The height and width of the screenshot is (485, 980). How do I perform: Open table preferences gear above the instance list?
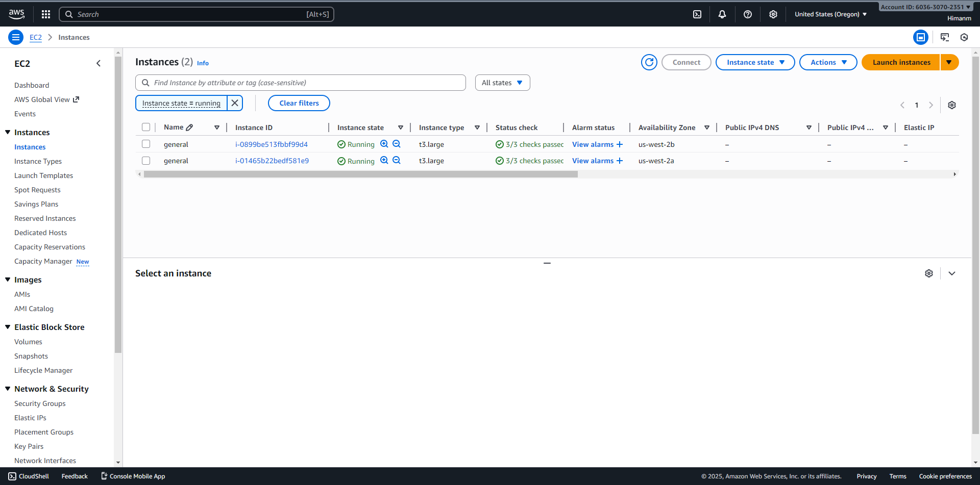pyautogui.click(x=951, y=105)
